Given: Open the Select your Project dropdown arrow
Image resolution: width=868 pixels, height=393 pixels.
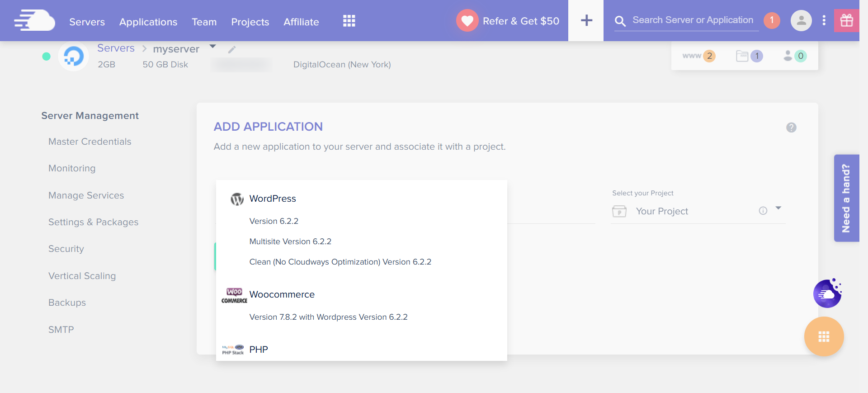Looking at the screenshot, I should 778,208.
